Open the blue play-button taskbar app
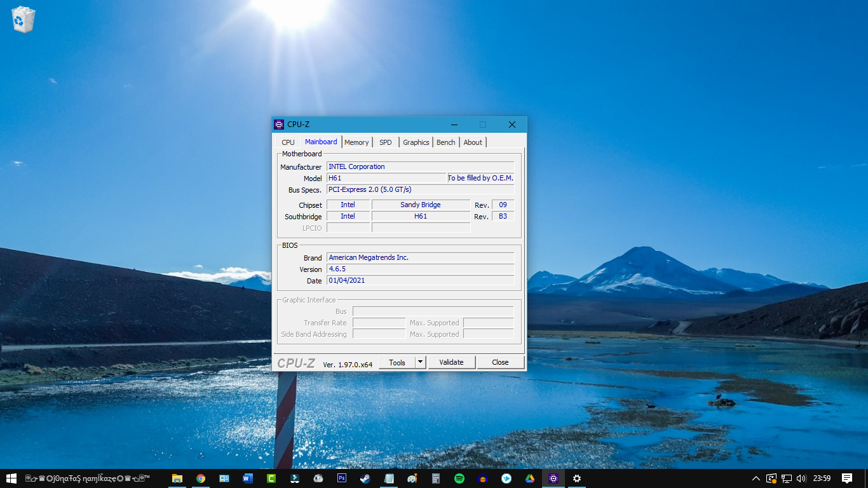This screenshot has height=488, width=868. point(506,478)
